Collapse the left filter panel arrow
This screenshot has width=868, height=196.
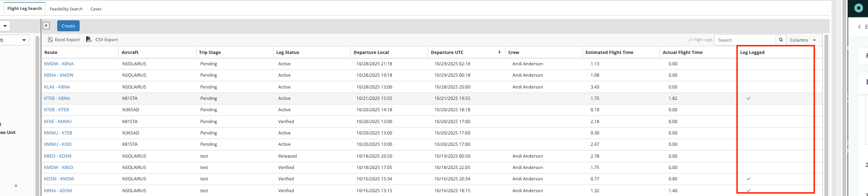(x=46, y=26)
